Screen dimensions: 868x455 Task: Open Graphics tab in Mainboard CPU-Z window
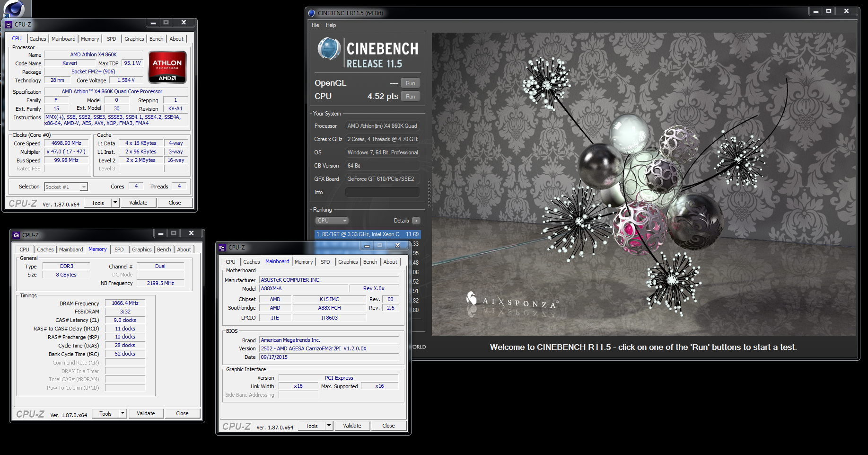click(348, 262)
